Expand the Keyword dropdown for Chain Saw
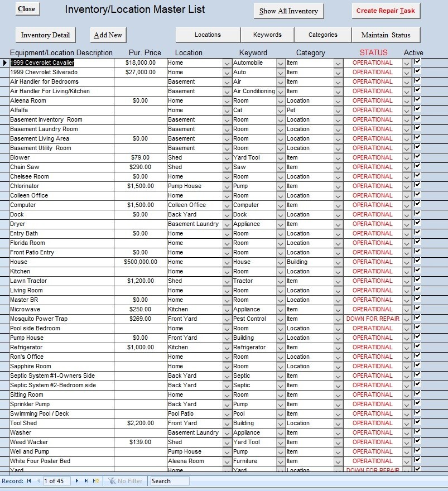The image size is (448, 491). (x=282, y=167)
